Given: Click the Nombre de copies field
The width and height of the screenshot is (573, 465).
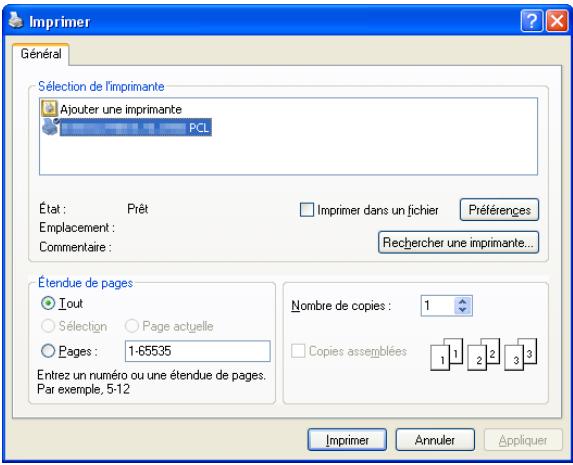Looking at the screenshot, I should (438, 306).
